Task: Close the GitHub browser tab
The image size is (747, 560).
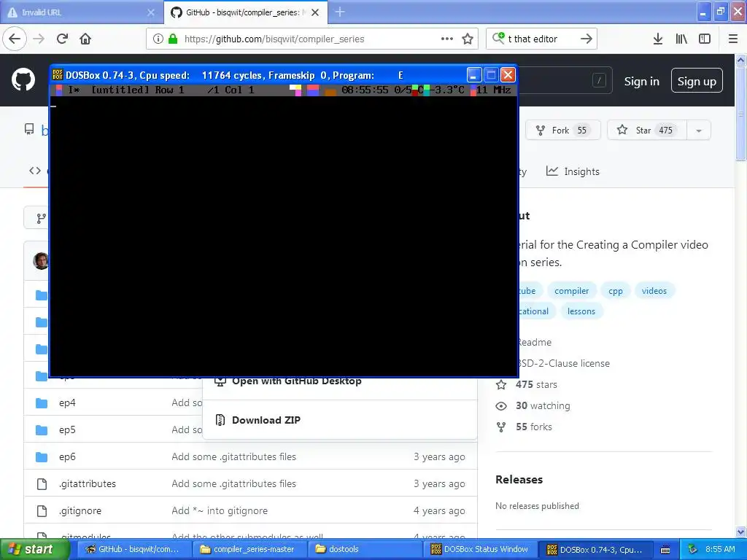Action: click(x=315, y=12)
